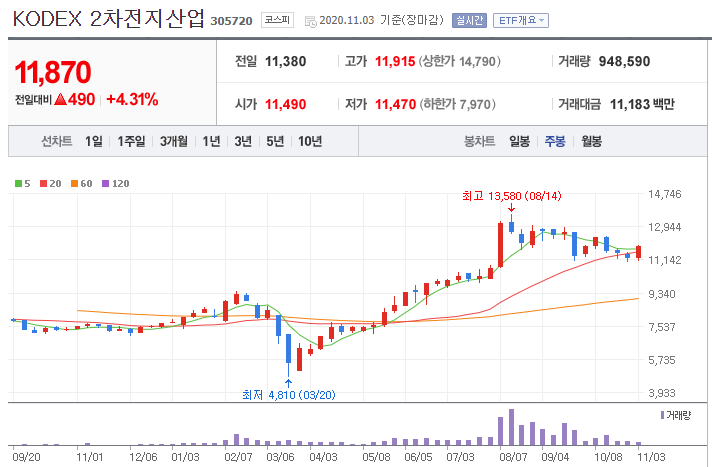Select the 3년 line chart tab

point(243,141)
